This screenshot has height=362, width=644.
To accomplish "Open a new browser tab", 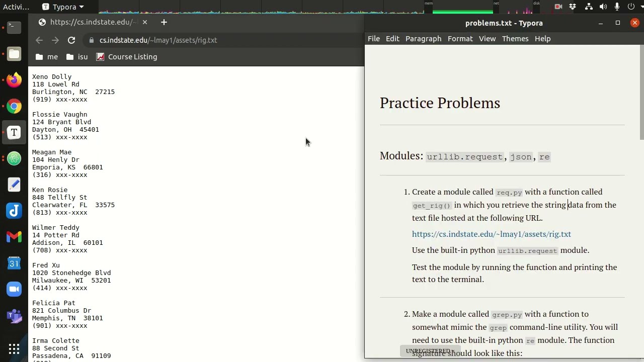I will 164,22.
